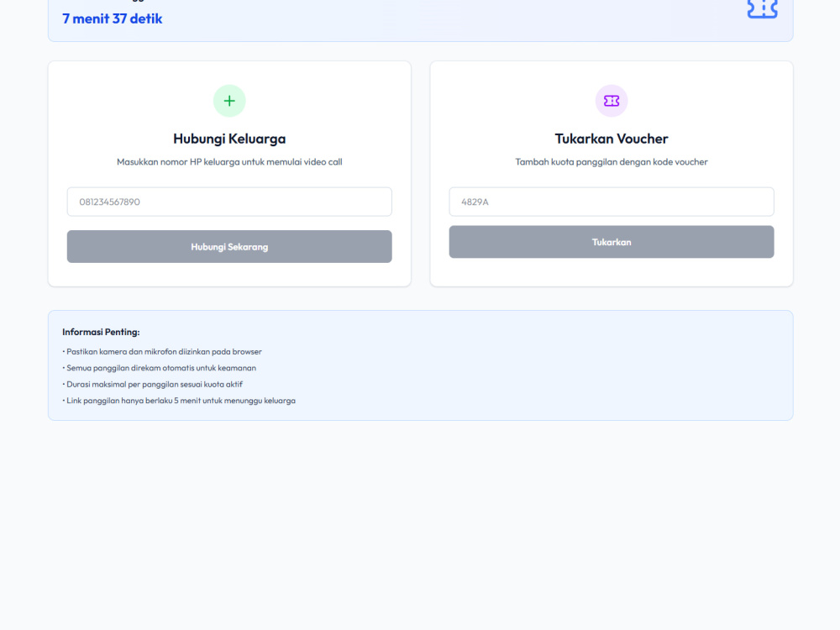Click the Informasi Penting heading
The height and width of the screenshot is (630, 840).
[101, 332]
